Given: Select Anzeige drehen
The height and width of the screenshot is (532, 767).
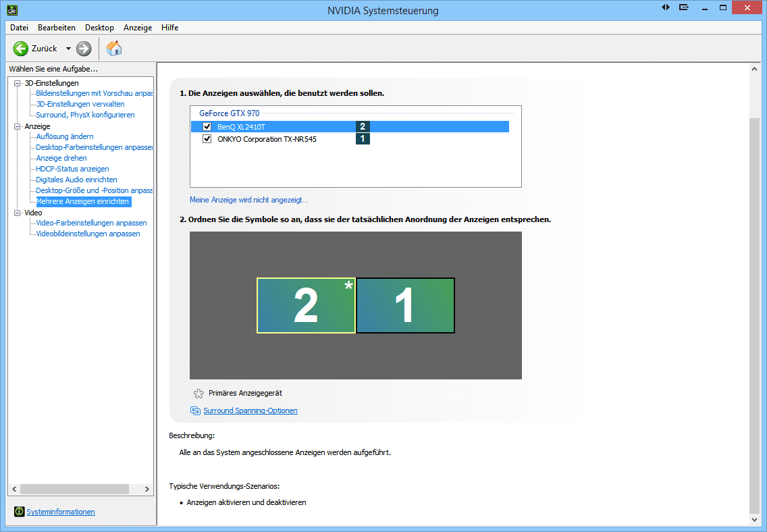Looking at the screenshot, I should coord(61,158).
